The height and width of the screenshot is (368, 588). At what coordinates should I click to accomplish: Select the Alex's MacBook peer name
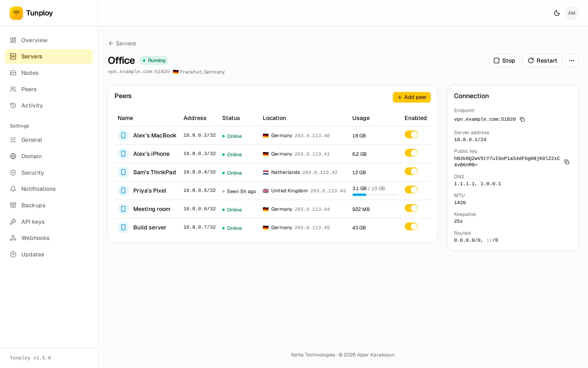[155, 135]
